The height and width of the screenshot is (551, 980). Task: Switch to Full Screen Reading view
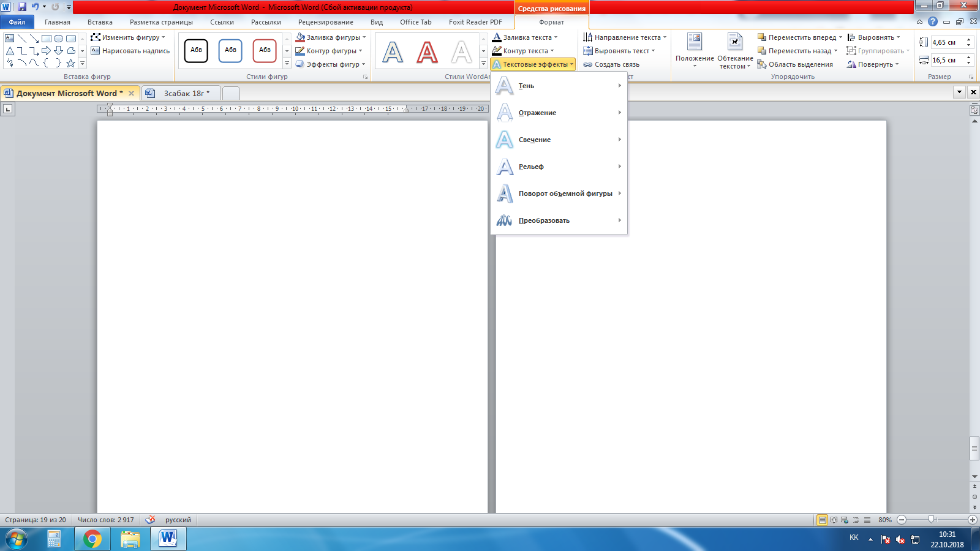coord(834,520)
